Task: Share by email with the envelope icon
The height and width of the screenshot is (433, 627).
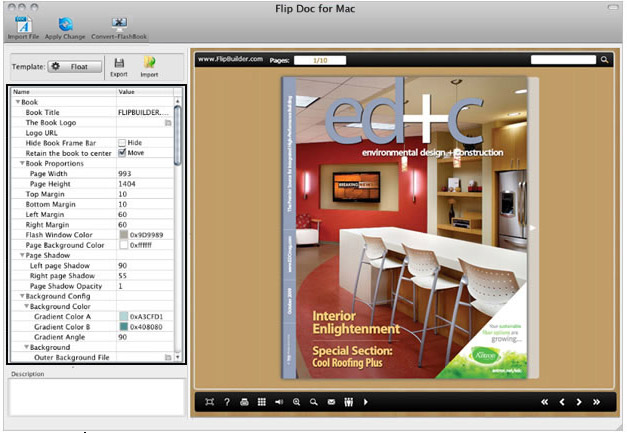Action: coord(331,402)
